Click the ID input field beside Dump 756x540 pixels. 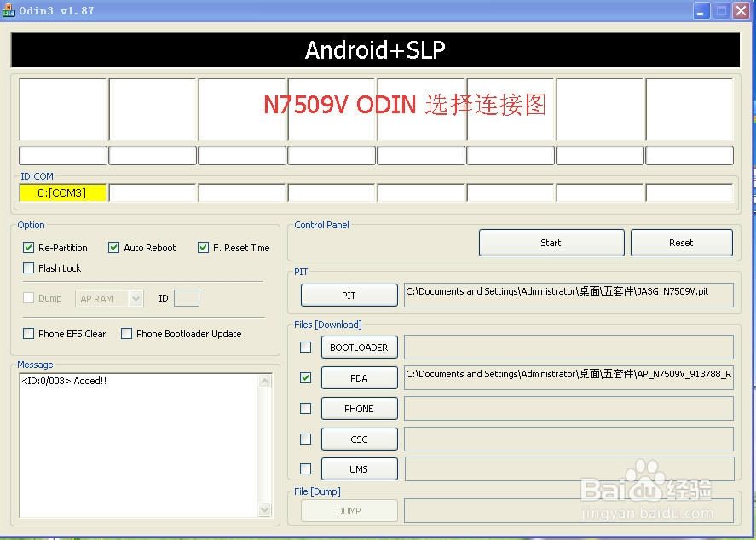click(x=187, y=298)
